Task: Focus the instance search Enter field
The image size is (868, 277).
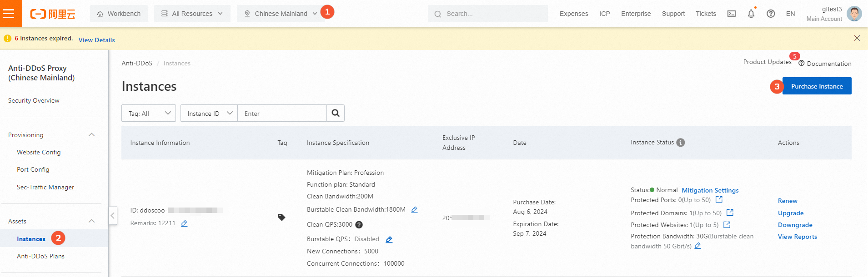Action: [282, 113]
